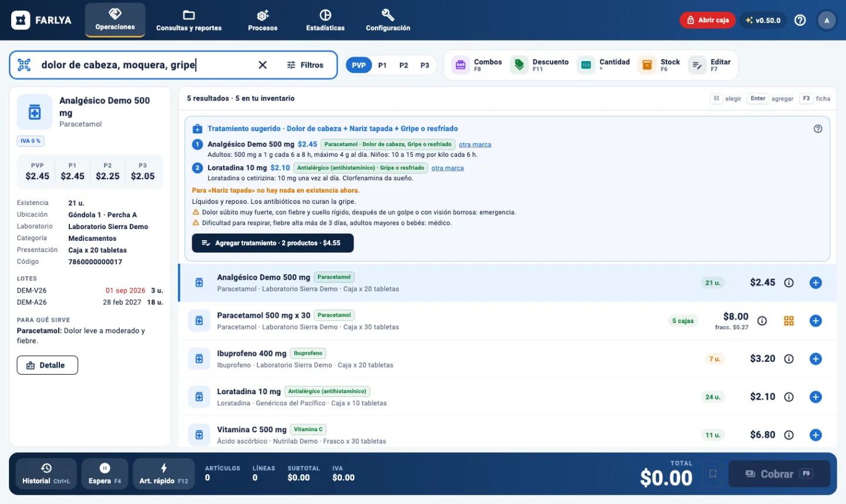Open Art. rápido quick item
The width and height of the screenshot is (846, 504).
tap(164, 474)
